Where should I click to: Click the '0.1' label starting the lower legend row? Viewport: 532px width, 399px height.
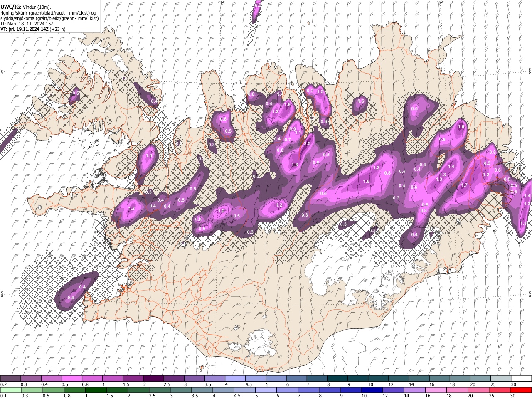pos(4,396)
